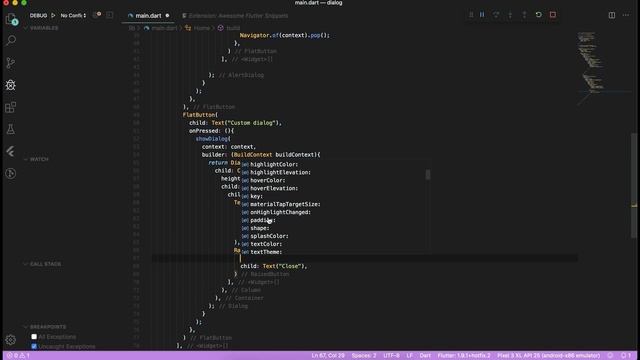
Task: Click Dart language mode in status bar
Action: [x=425, y=356]
